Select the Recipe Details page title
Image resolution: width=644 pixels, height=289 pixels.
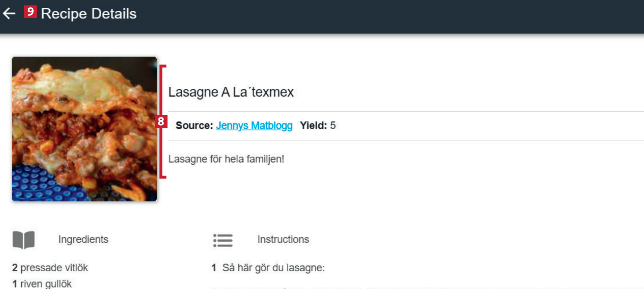pyautogui.click(x=89, y=14)
